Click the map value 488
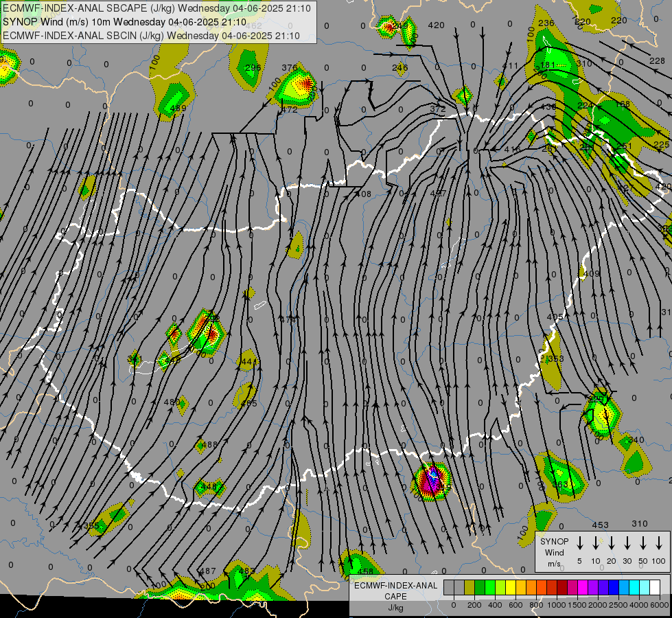Screen dimensions: 672x618 [x=209, y=445]
